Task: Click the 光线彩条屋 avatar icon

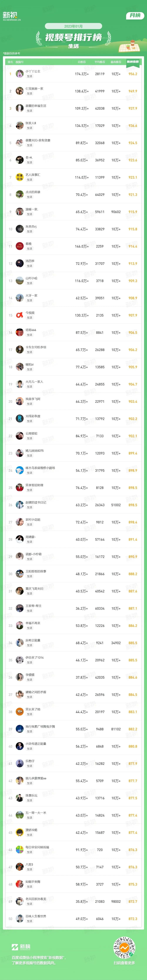Action: (20, 419)
